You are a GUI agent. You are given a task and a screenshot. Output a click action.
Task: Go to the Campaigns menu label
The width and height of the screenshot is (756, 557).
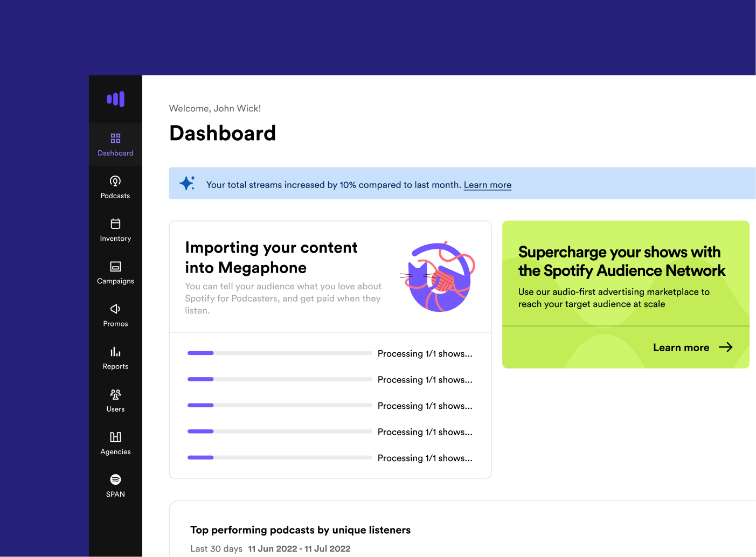point(115,281)
